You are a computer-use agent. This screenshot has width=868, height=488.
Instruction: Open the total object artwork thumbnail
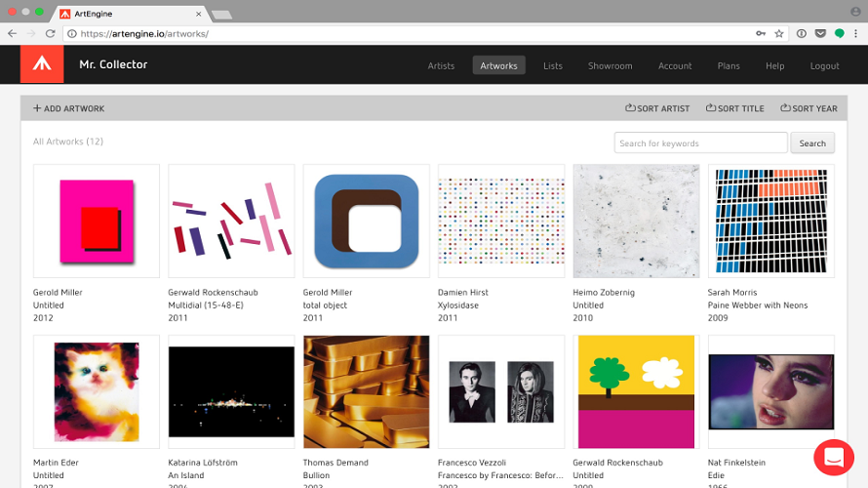366,221
